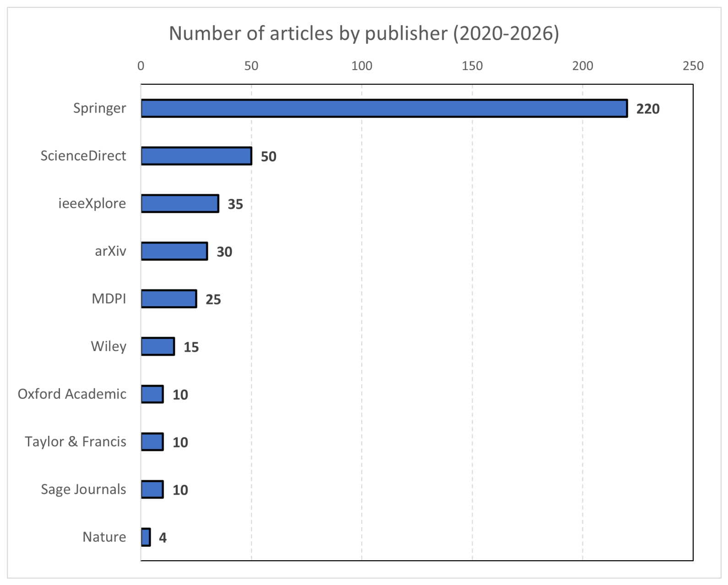The height and width of the screenshot is (585, 728).
Task: Click the Wiley bar
Action: coord(158,347)
